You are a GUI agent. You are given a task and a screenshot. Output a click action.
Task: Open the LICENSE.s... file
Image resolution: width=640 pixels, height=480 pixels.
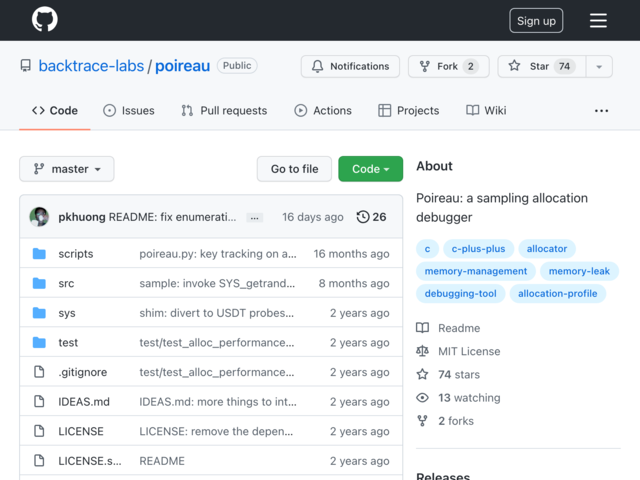click(x=90, y=461)
